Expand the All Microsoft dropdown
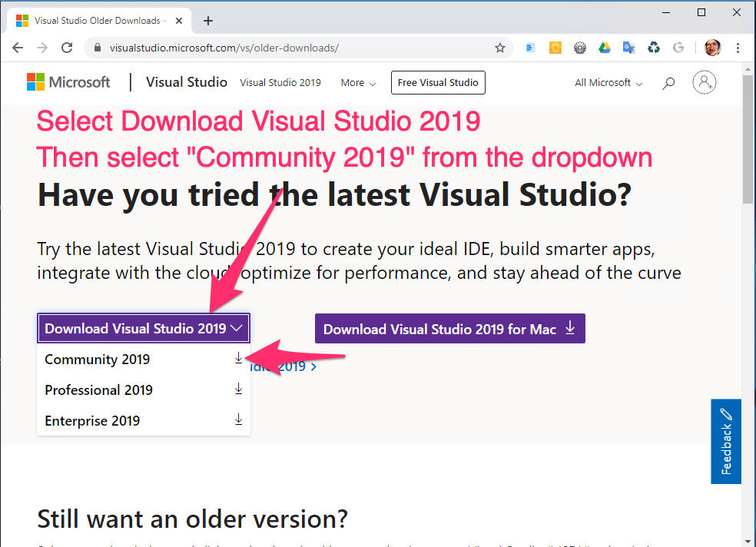Screen dimensions: 756x547 click(x=608, y=83)
